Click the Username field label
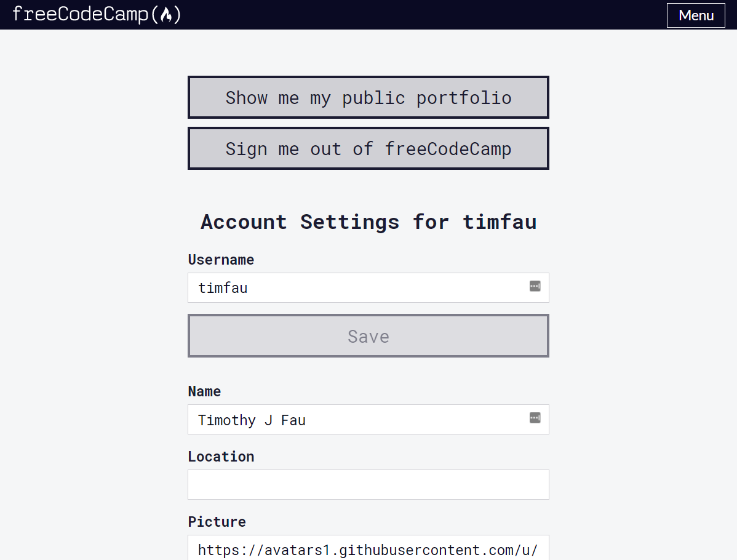Image resolution: width=737 pixels, height=560 pixels. point(221,259)
